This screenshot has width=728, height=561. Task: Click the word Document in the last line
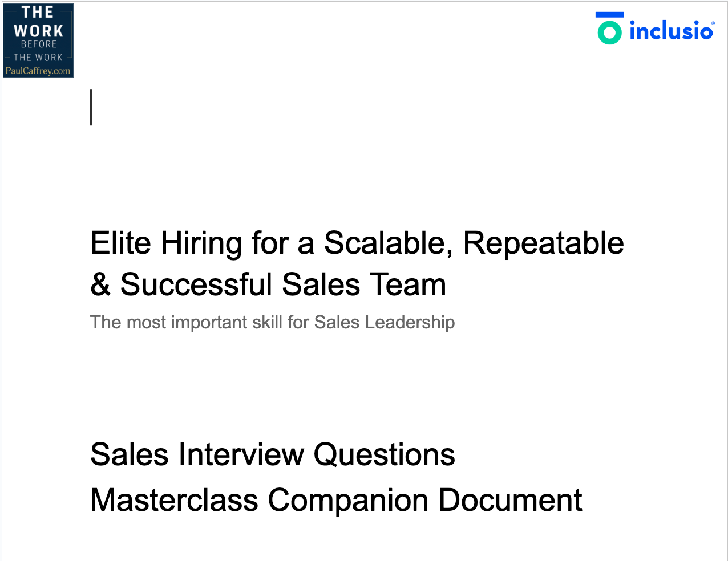click(x=510, y=500)
